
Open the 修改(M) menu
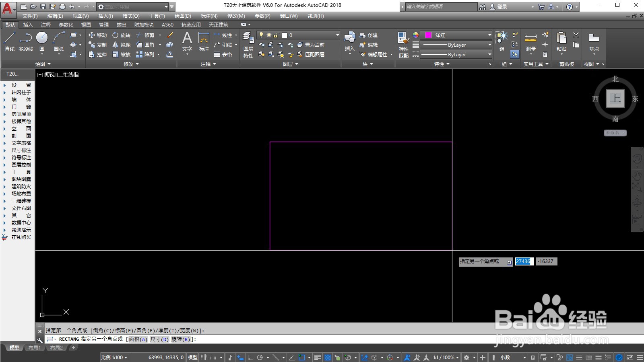(x=236, y=16)
